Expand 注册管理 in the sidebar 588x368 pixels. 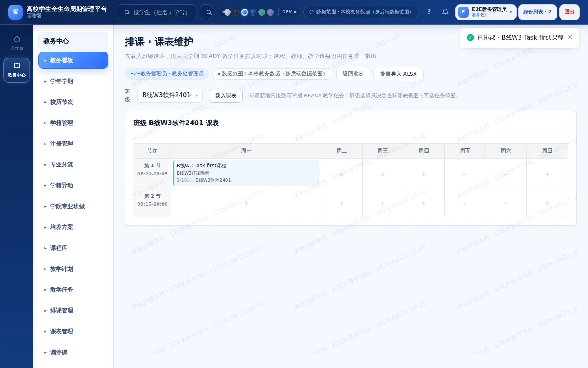point(73,144)
